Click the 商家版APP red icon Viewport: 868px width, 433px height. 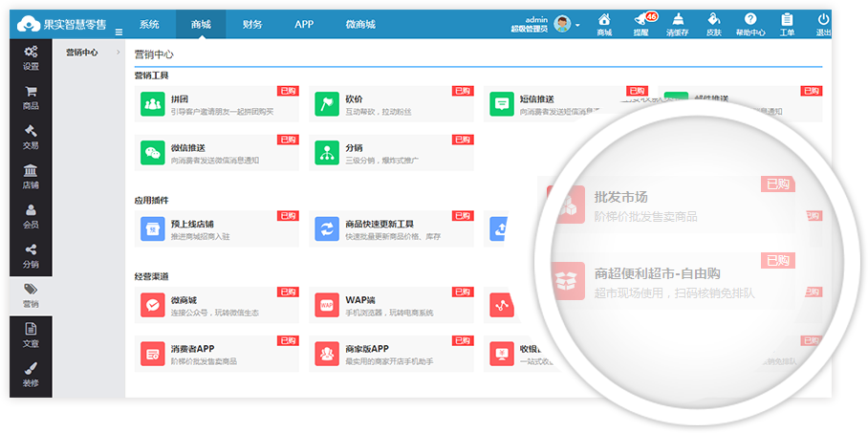[x=327, y=354]
